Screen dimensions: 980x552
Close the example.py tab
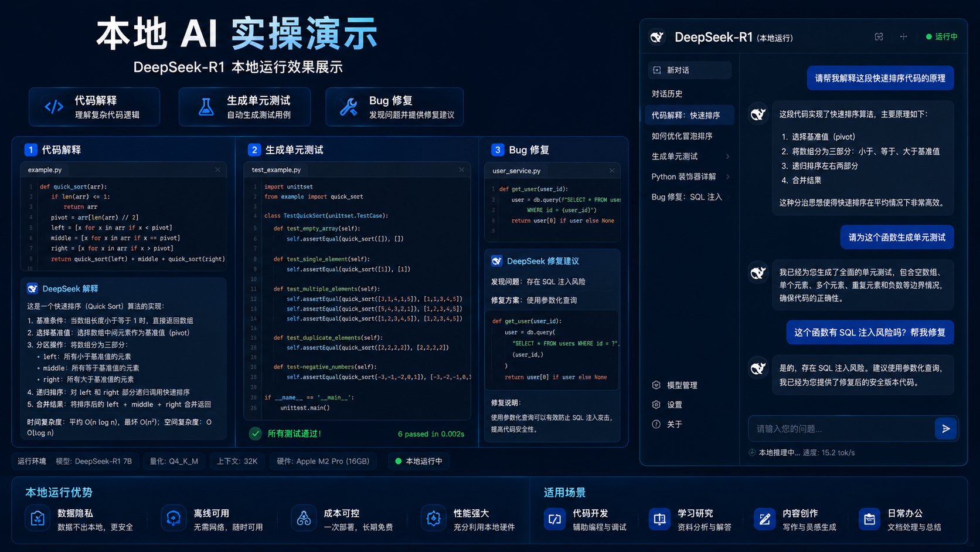217,170
